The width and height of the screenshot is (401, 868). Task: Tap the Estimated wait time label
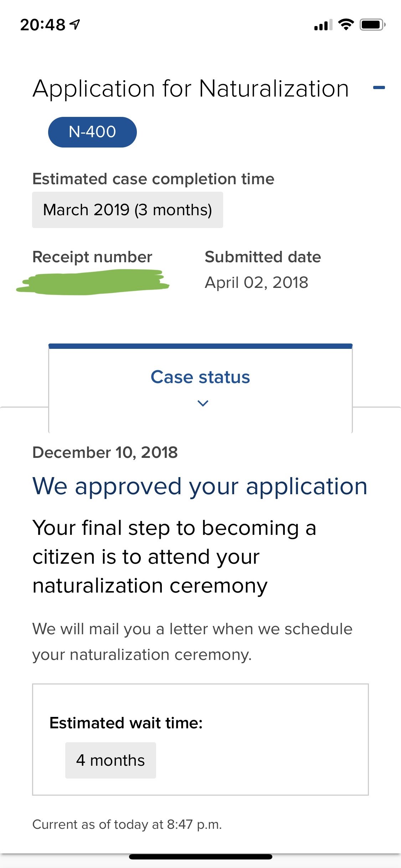coord(126,723)
